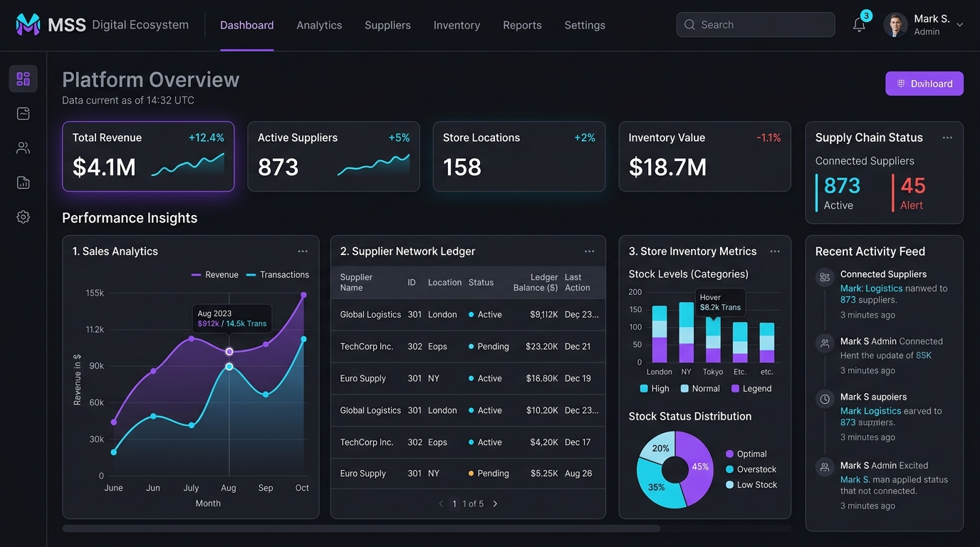Select ledger page 1 button
The height and width of the screenshot is (547, 980).
coord(454,504)
